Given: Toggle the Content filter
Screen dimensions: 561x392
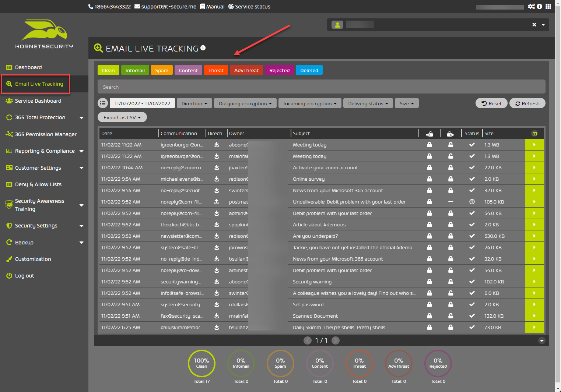Looking at the screenshot, I should (x=188, y=70).
